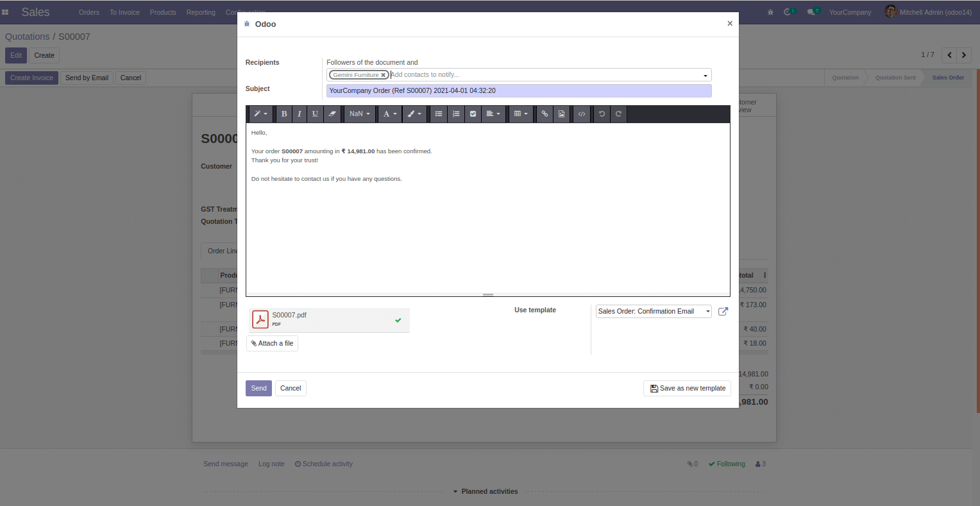980x506 pixels.
Task: Open the S00007.pdf attachment
Action: 329,320
